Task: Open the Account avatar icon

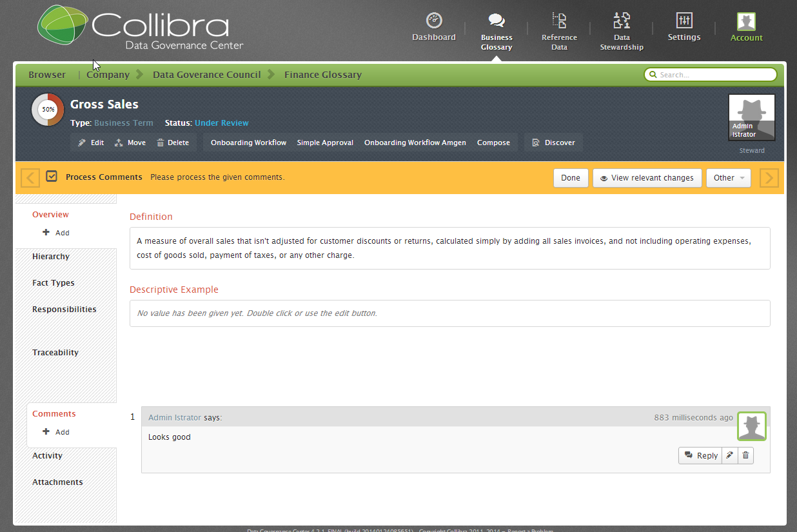Action: [x=747, y=22]
